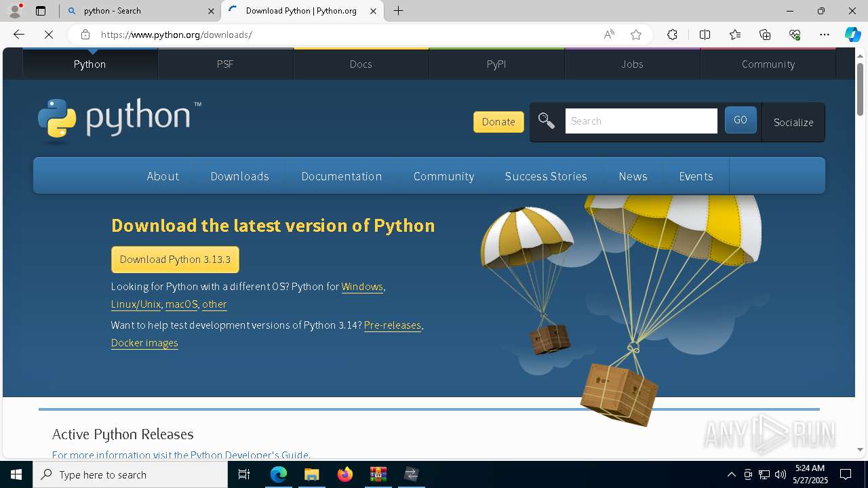Select the Community top bar tab

tap(768, 64)
